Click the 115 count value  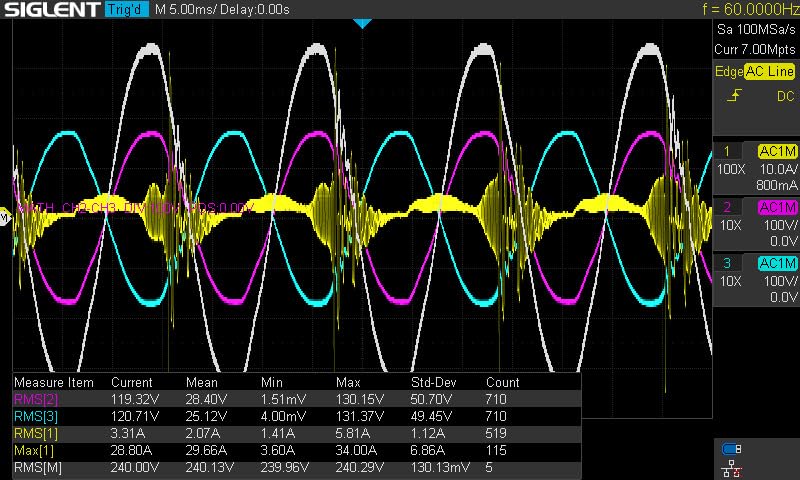(496, 450)
